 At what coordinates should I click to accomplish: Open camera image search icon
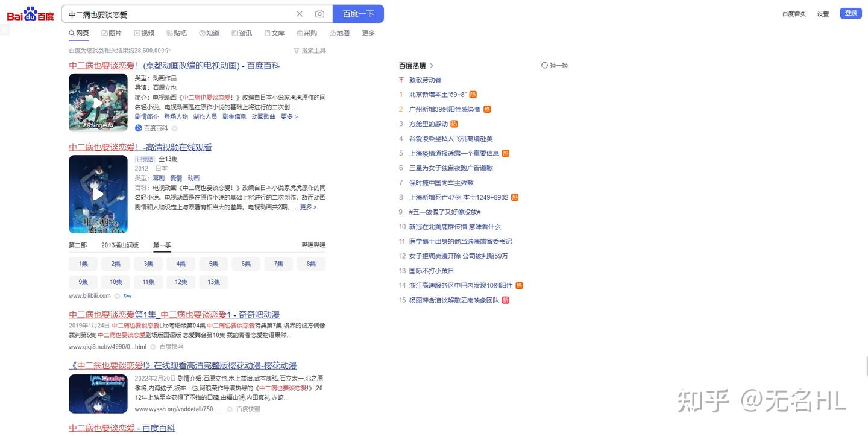(319, 14)
